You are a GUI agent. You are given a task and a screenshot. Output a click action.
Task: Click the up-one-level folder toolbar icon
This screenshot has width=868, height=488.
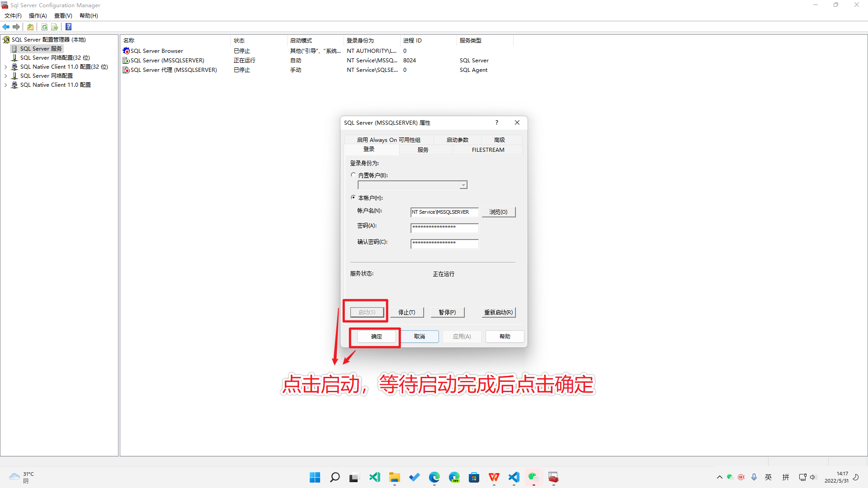30,27
